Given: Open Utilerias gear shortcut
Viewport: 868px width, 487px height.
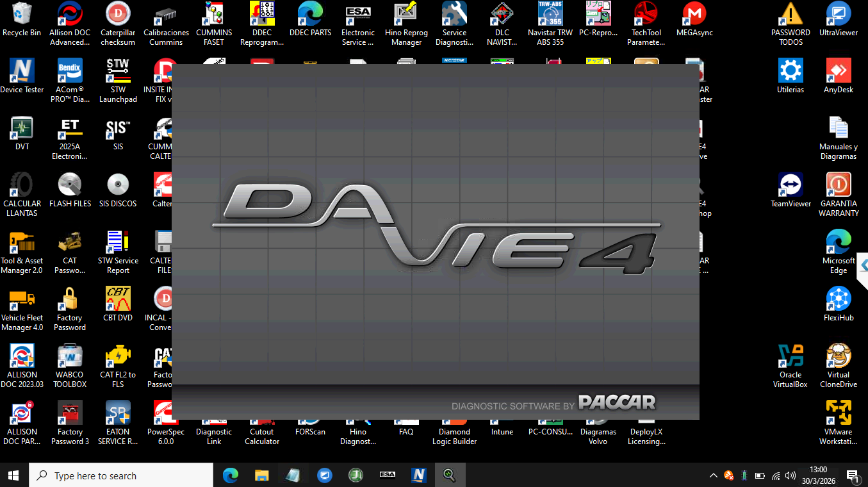Looking at the screenshot, I should tap(790, 76).
